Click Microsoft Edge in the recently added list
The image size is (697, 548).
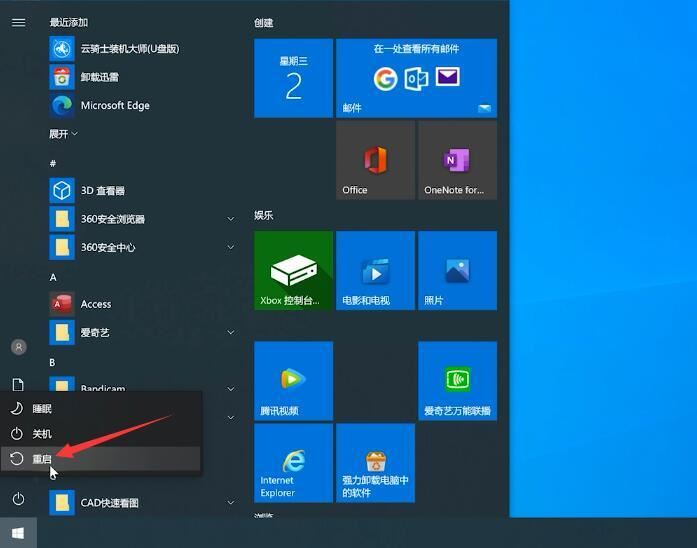[114, 105]
